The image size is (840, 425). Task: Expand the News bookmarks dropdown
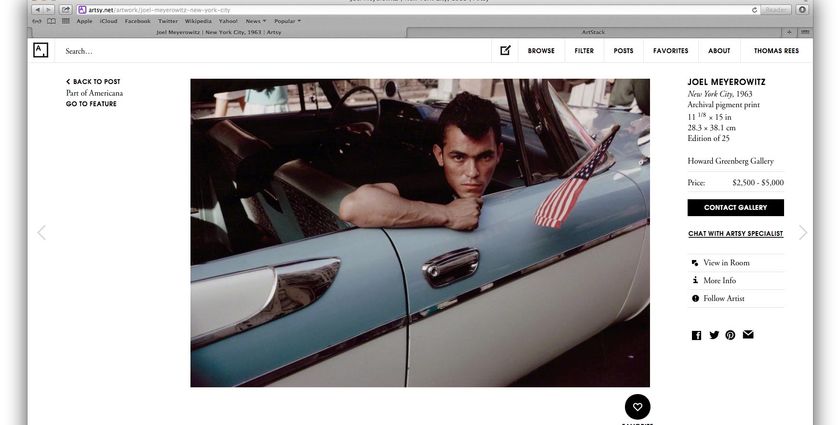[x=256, y=21]
